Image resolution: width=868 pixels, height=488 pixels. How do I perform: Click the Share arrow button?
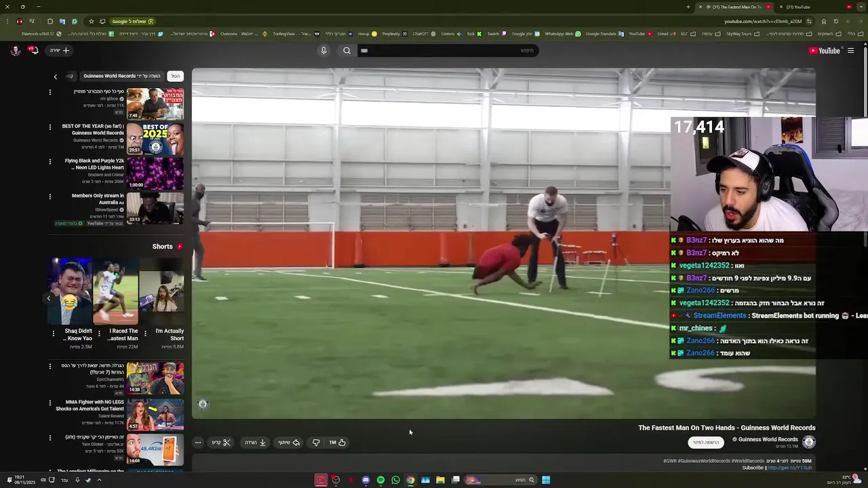click(289, 443)
